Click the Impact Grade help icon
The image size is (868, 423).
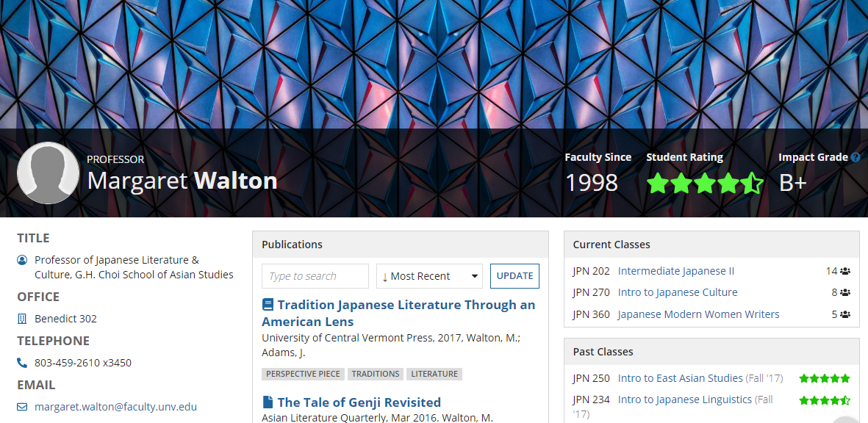pyautogui.click(x=856, y=157)
